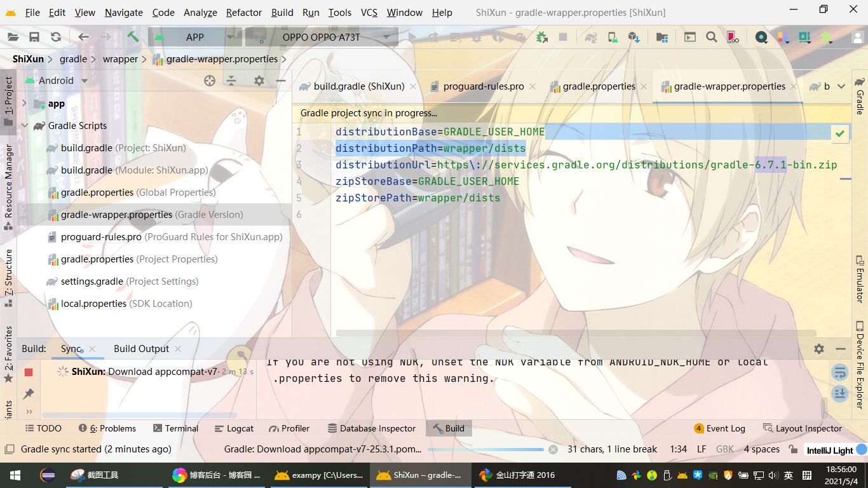
Task: Click the Make Project hammer icon
Action: pos(133,37)
